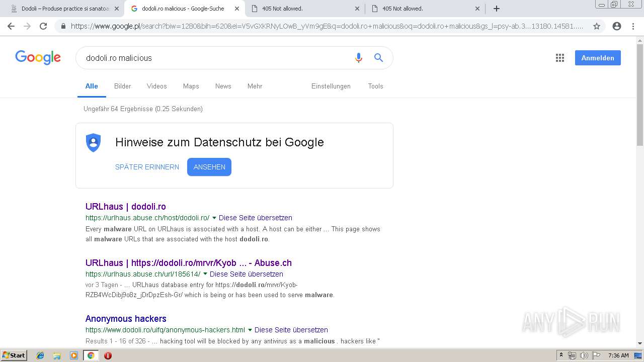The height and width of the screenshot is (362, 644).
Task: Click the blue search magnifier icon
Action: pyautogui.click(x=379, y=58)
